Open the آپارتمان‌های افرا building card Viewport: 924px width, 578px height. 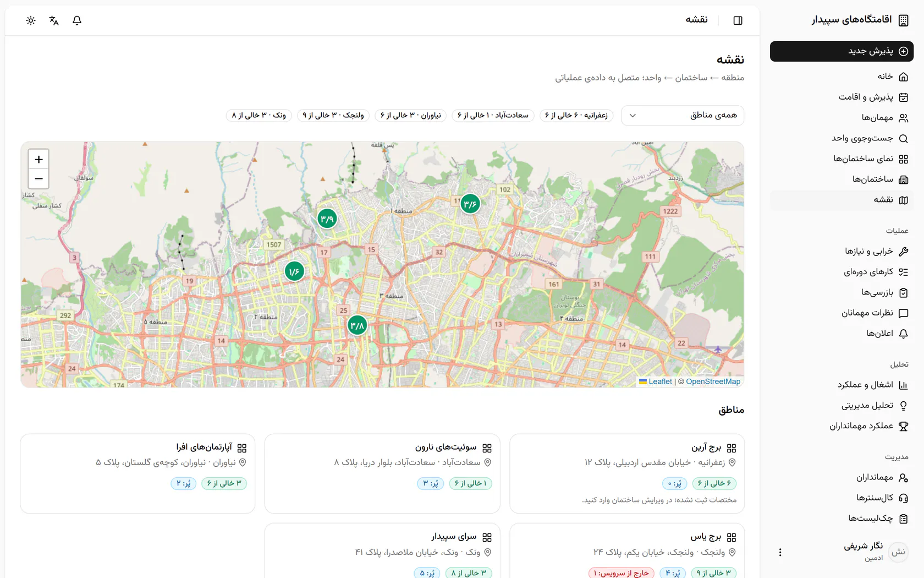(x=137, y=473)
